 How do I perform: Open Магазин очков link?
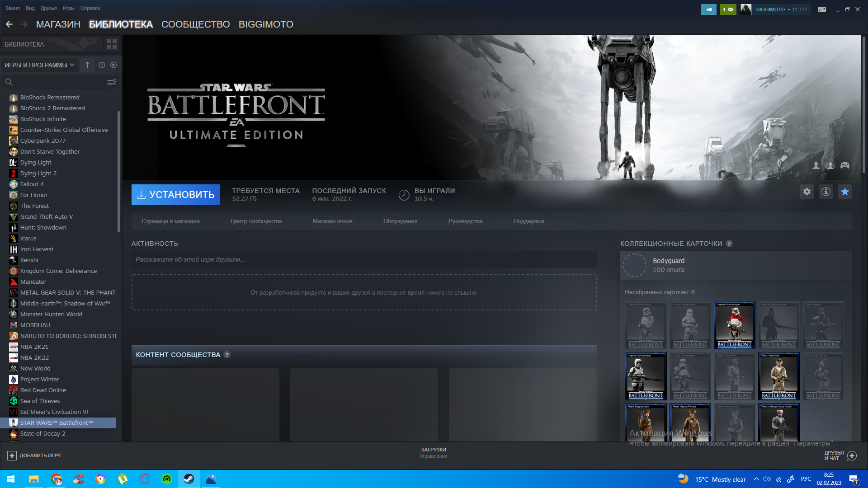click(x=333, y=221)
